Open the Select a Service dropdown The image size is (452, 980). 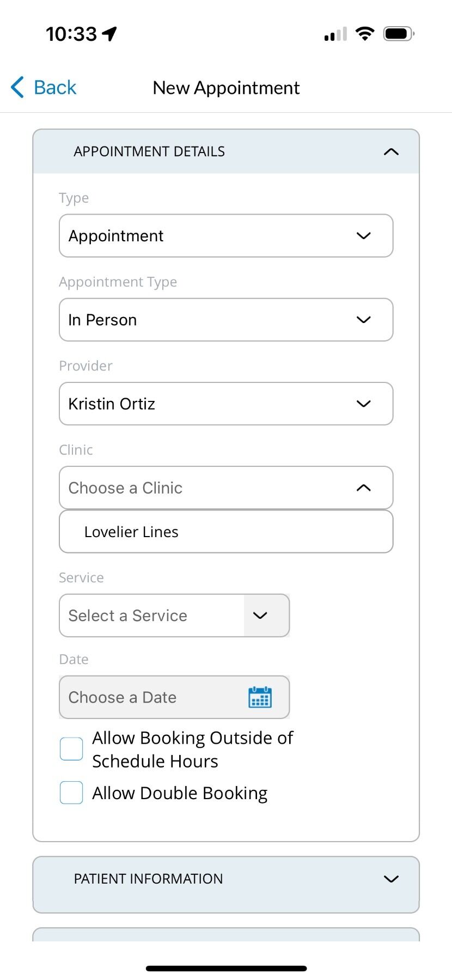[174, 616]
